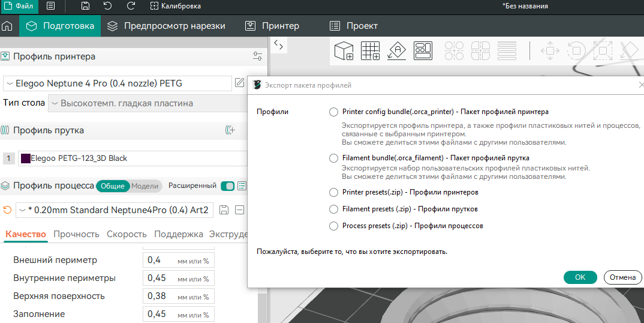Open the Elegoo Neptune 4 Pro printer dropdown
644x323 pixels.
coord(118,83)
